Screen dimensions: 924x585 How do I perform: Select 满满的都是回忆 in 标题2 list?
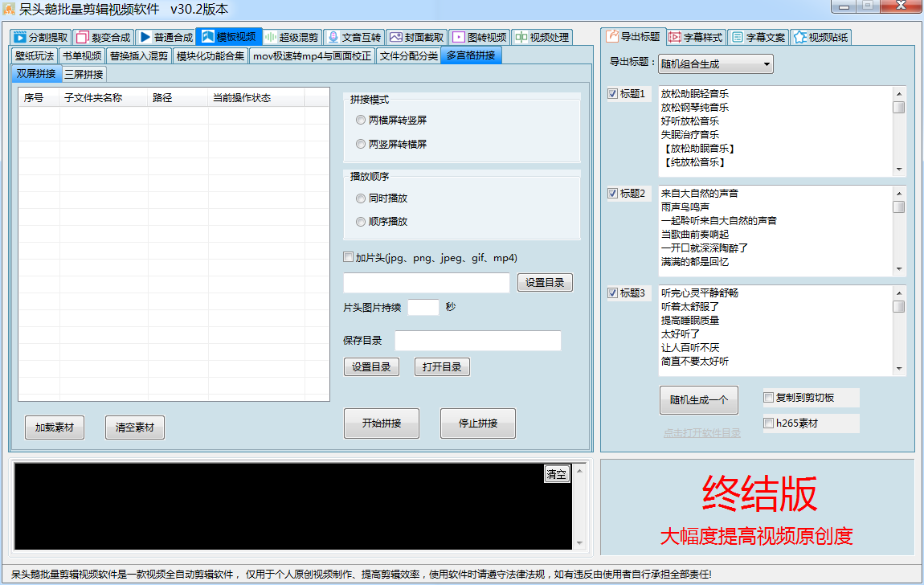(695, 262)
